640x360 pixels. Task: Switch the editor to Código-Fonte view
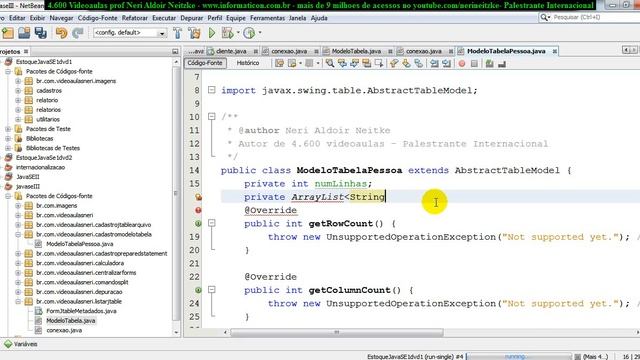coord(205,63)
